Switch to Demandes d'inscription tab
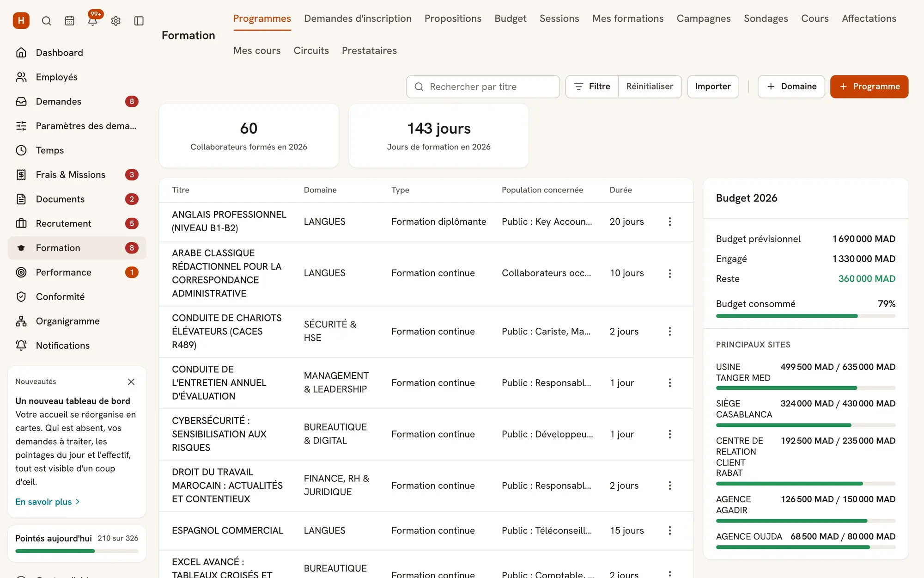Screen dimensions: 924x578 358,18
